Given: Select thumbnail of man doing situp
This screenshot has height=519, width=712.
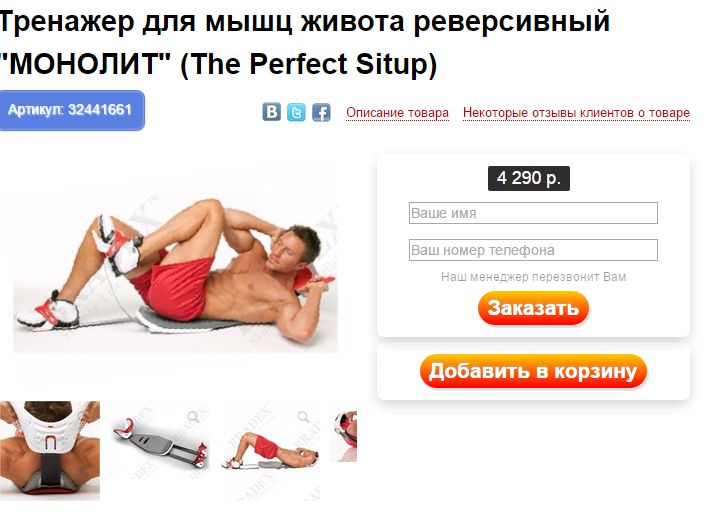Looking at the screenshot, I should click(x=271, y=450).
